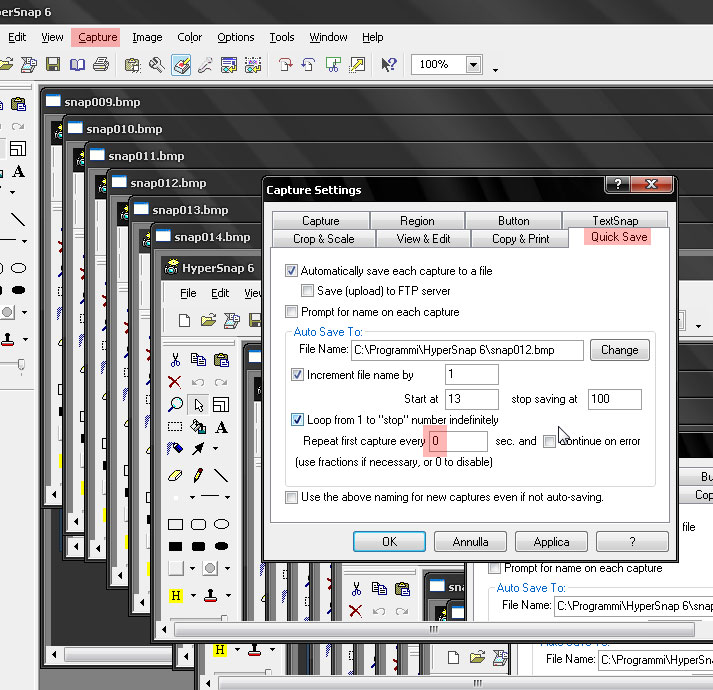Viewport: 713px width, 690px height.
Task: Click the stop saving at field
Action: (x=614, y=399)
